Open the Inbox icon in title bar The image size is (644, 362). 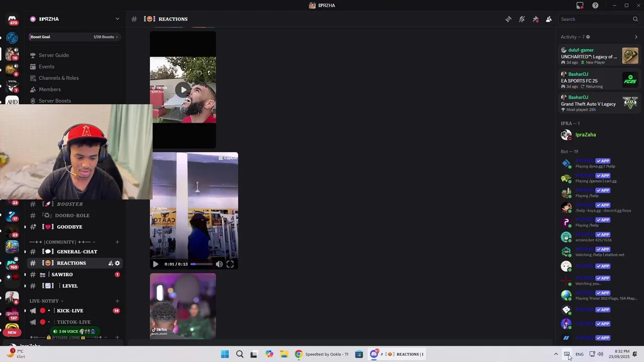(580, 6)
